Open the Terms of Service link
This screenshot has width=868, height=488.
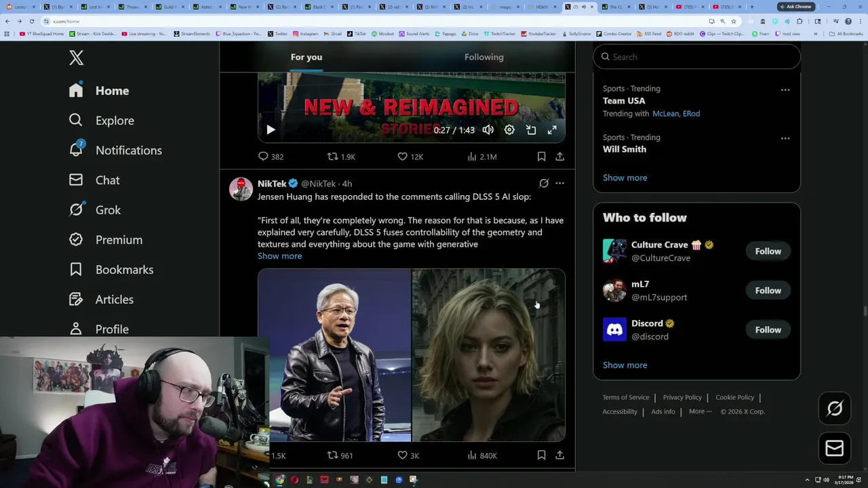626,397
